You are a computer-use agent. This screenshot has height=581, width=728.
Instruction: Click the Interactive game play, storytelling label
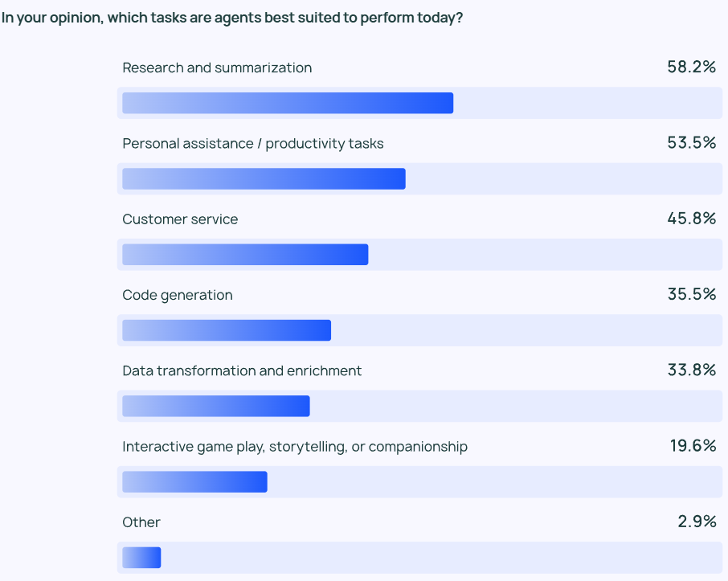tap(295, 447)
